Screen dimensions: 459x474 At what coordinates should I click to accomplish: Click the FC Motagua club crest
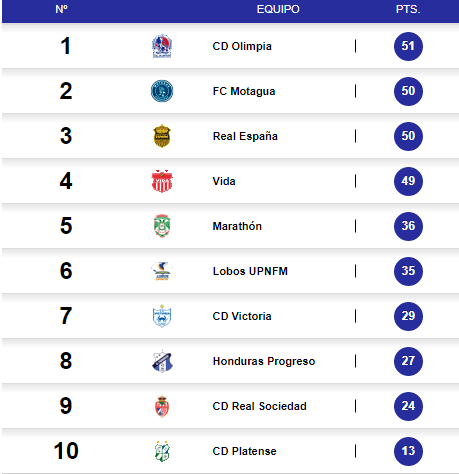tap(162, 91)
